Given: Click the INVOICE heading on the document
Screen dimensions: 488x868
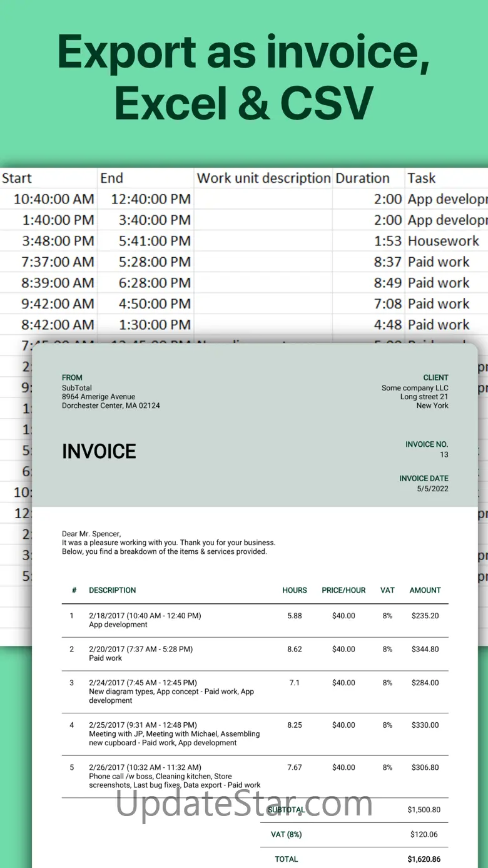Looking at the screenshot, I should point(99,452).
